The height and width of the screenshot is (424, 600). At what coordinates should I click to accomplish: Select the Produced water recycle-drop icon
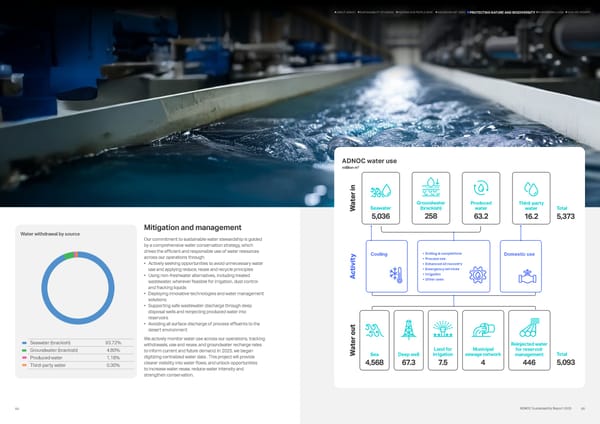481,188
